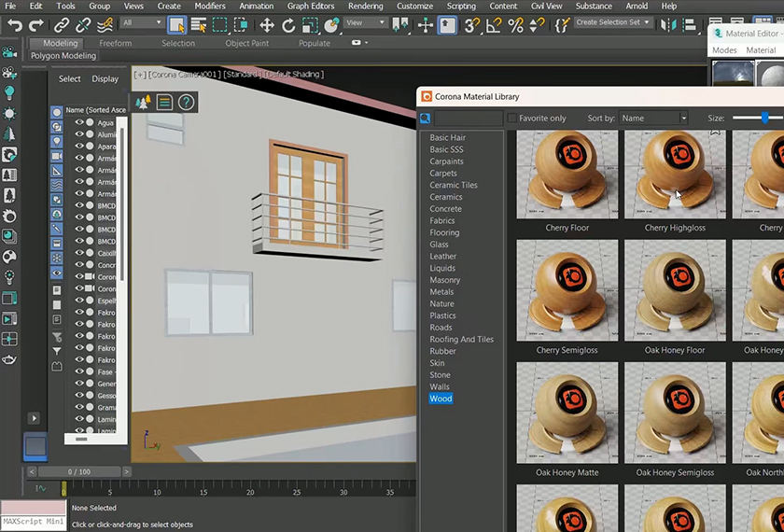Viewport: 784px width, 532px height.
Task: Enable the Favorite only checkbox
Action: point(511,119)
